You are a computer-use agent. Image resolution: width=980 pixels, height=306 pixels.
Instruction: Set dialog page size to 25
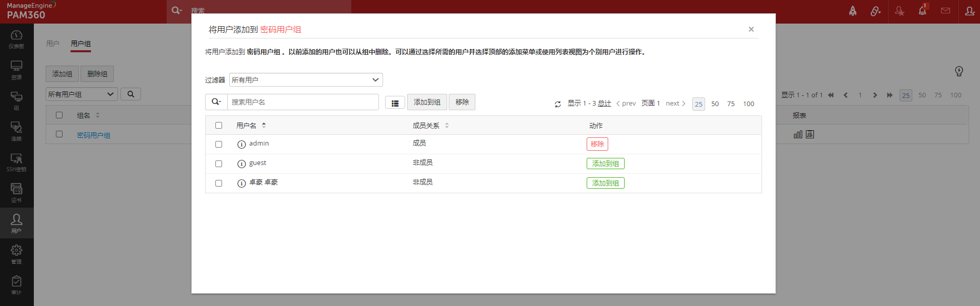click(698, 104)
